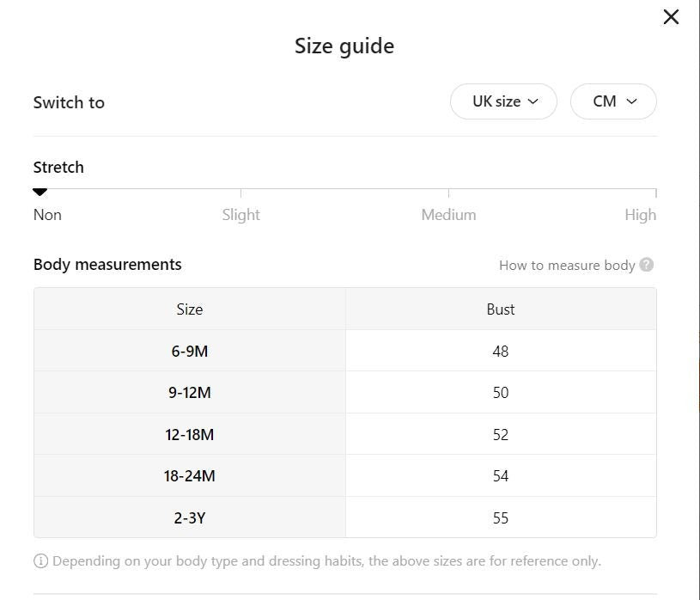Click bust value 48 cell
This screenshot has height=600, width=700.
[x=501, y=351]
